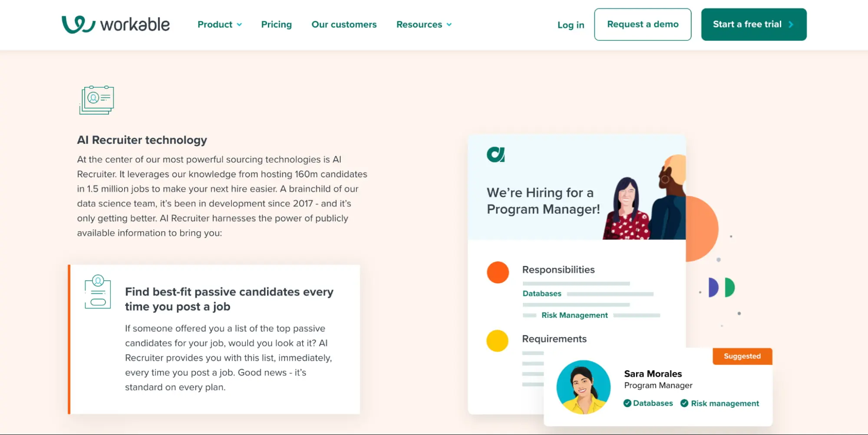The height and width of the screenshot is (435, 868).
Task: Open the Our customers section
Action: pos(343,24)
